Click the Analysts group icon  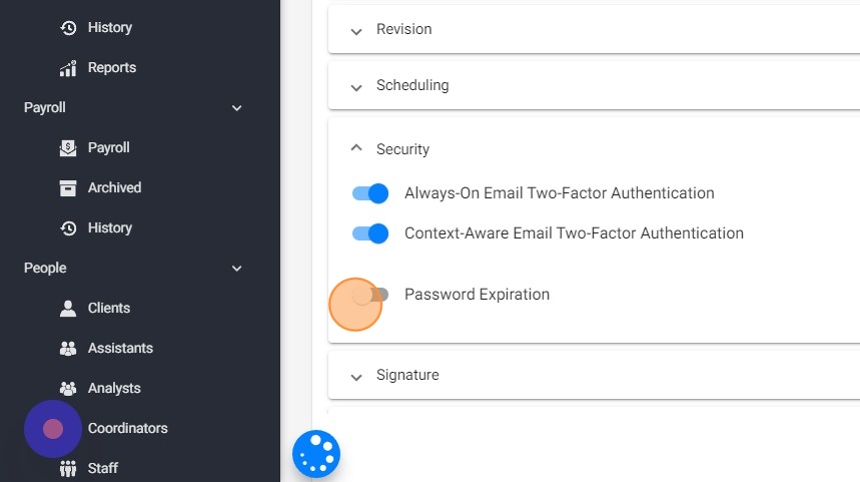coord(68,388)
